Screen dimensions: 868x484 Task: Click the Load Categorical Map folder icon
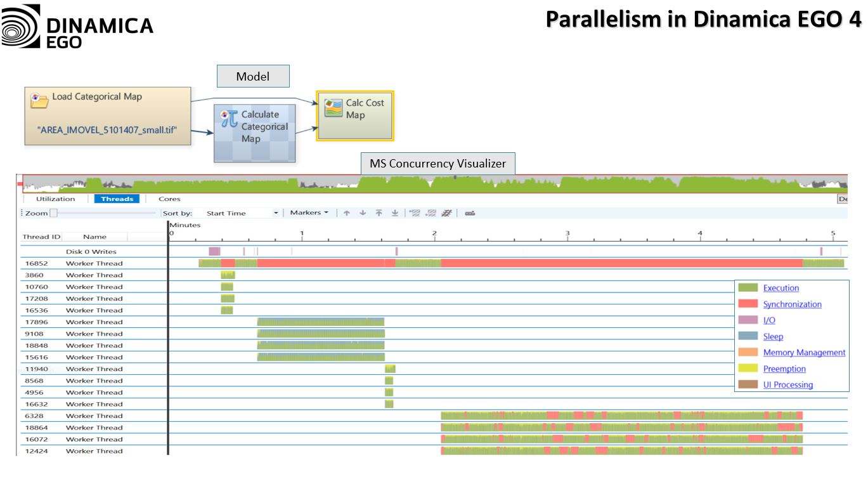pos(39,100)
